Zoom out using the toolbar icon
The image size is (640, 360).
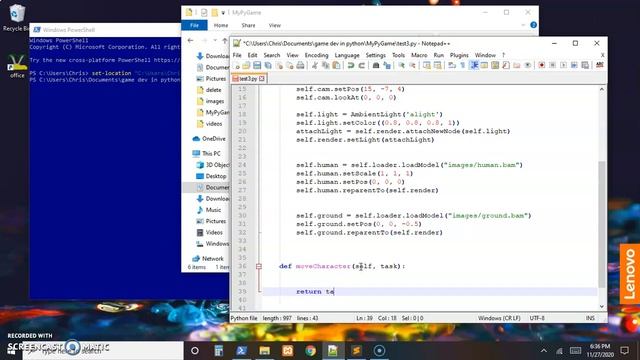[413, 65]
